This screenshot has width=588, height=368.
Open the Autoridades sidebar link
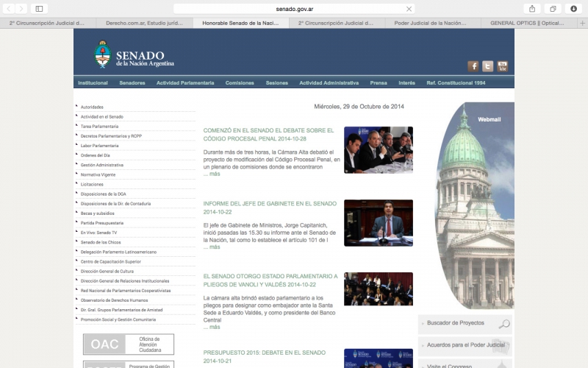coord(92,107)
